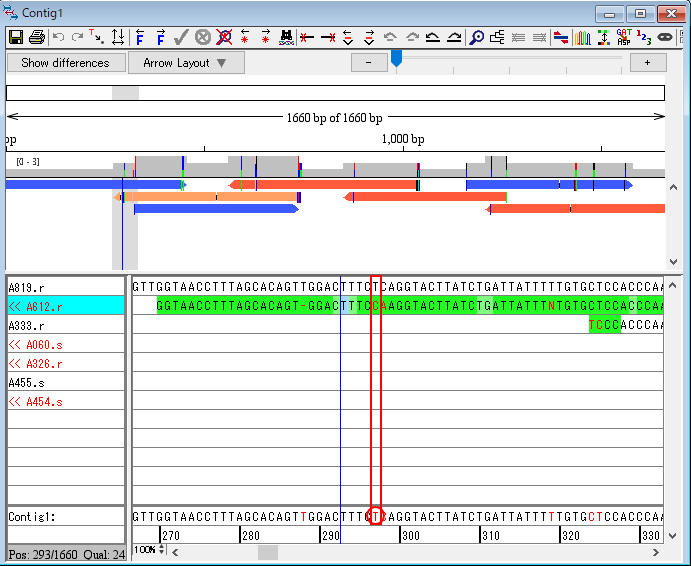Click the [0 - 3] coverage range label
Viewport: 691px width, 566px height.
click(28, 162)
